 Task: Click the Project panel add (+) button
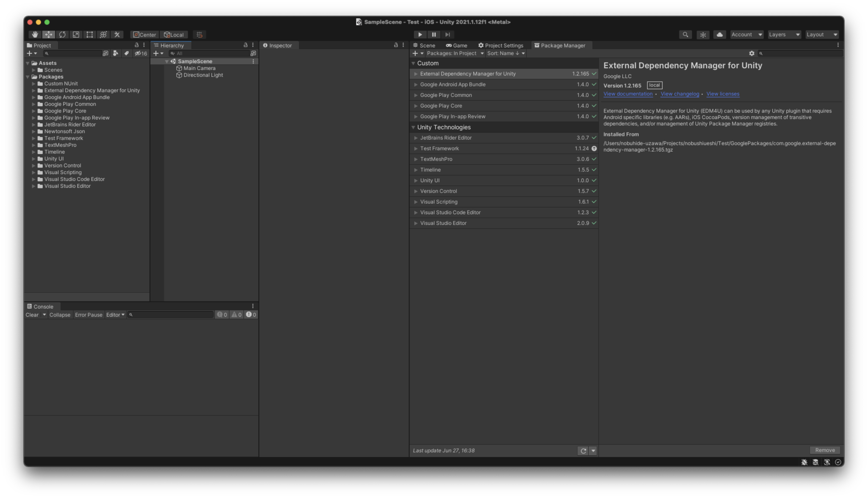pyautogui.click(x=32, y=53)
